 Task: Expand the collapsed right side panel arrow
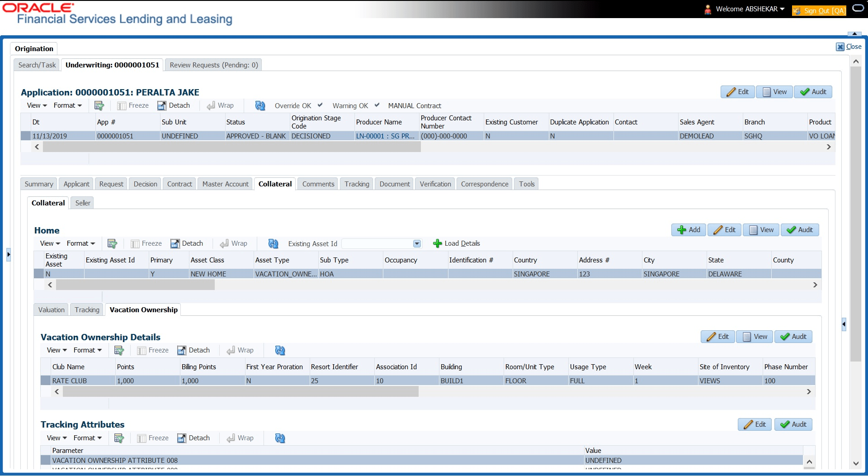pyautogui.click(x=844, y=324)
